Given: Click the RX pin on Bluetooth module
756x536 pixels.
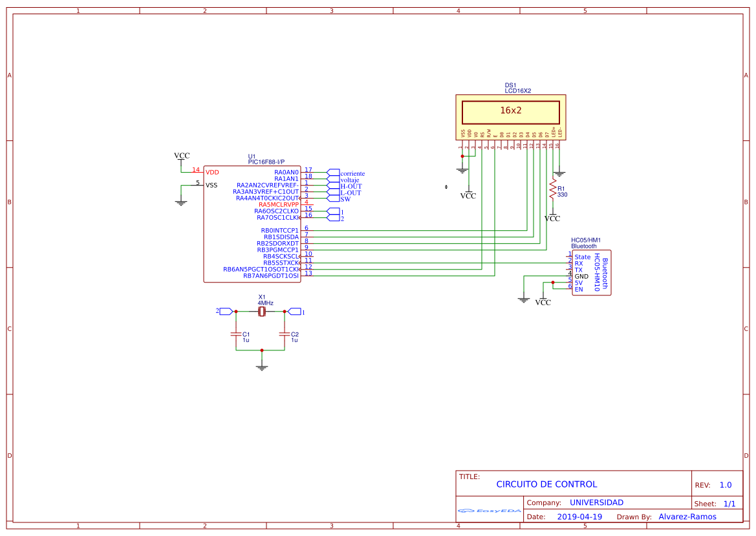Looking at the screenshot, I should (x=579, y=264).
